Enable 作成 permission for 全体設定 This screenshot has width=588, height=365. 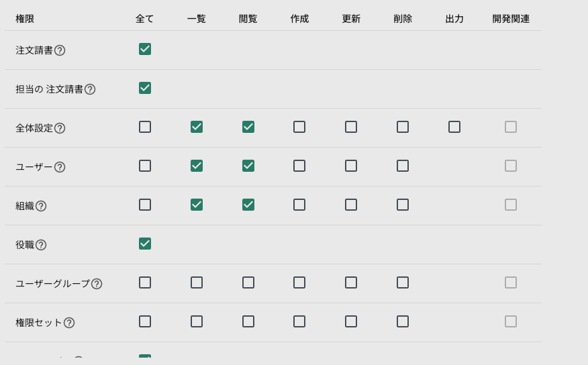tap(299, 127)
